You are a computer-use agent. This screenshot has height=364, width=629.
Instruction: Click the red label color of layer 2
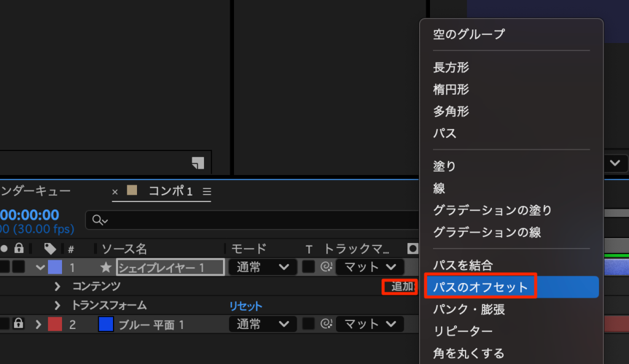pyautogui.click(x=55, y=324)
